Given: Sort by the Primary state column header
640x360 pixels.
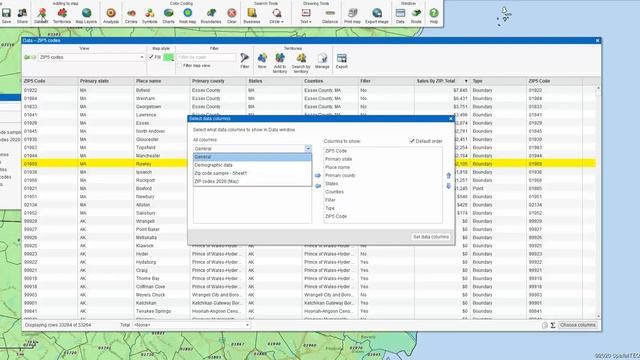Looking at the screenshot, I should [106, 81].
